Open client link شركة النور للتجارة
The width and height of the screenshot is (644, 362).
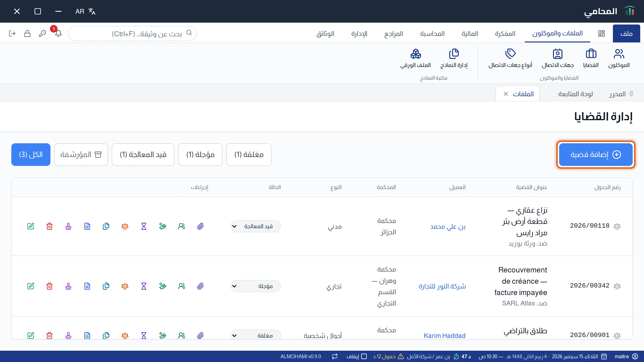[442, 286]
